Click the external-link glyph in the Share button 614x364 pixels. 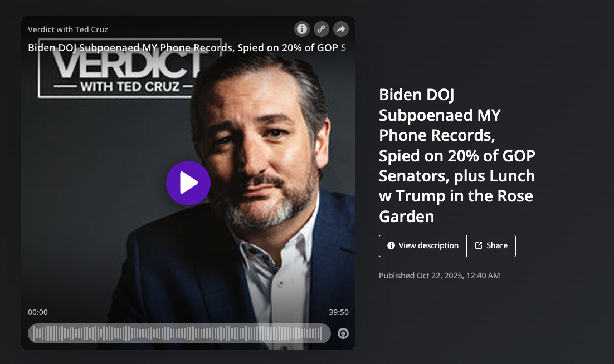[x=479, y=245]
